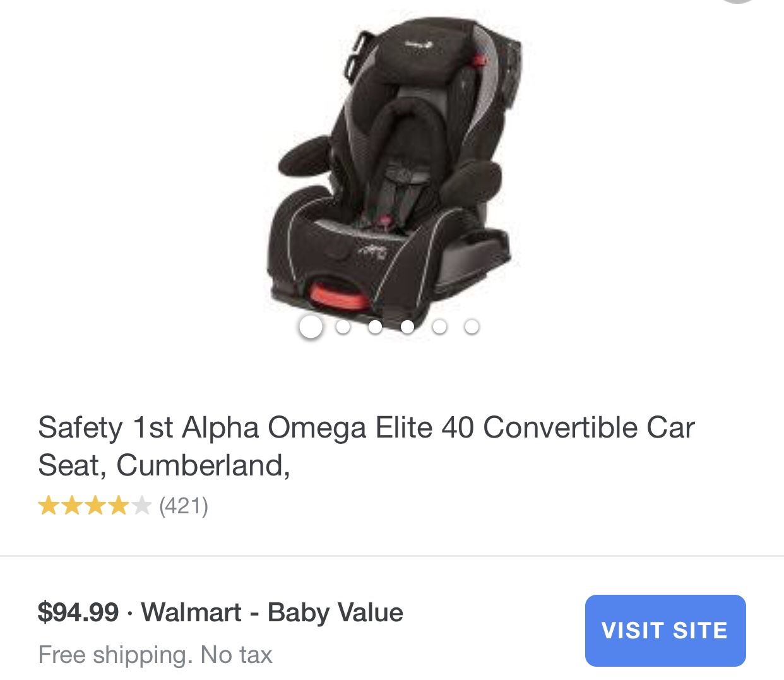The width and height of the screenshot is (784, 680).
Task: Click the second gold rating star
Action: point(72,506)
